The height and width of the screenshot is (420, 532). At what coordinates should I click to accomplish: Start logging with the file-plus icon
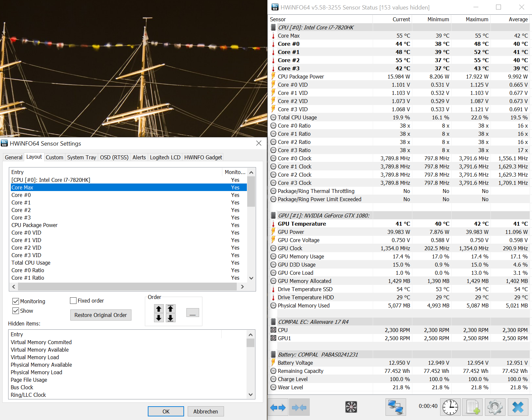[x=473, y=407]
